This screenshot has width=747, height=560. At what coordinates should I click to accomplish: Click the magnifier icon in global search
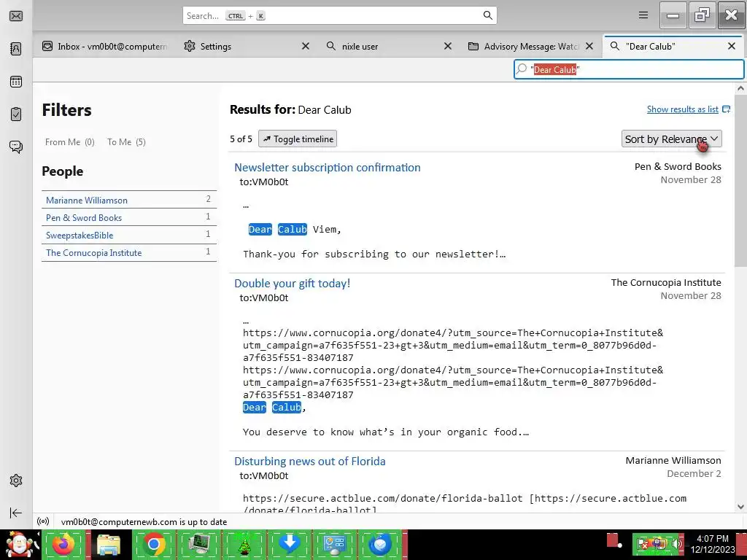click(487, 15)
